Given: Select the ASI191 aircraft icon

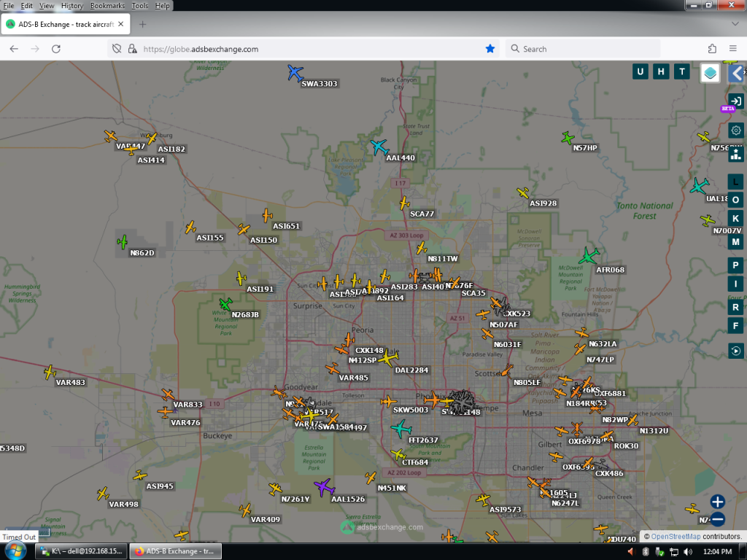Looking at the screenshot, I should point(241,278).
